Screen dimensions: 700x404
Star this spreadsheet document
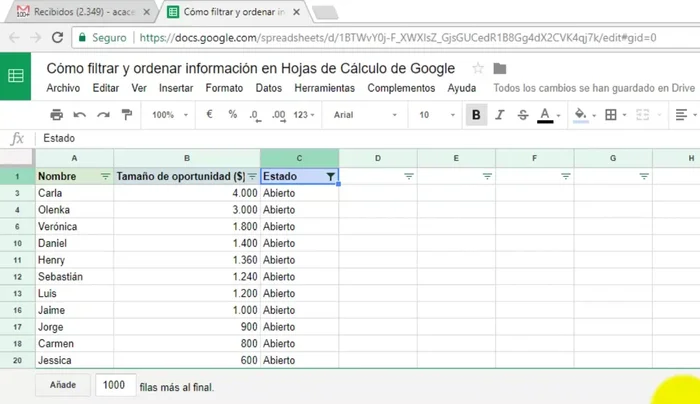478,69
